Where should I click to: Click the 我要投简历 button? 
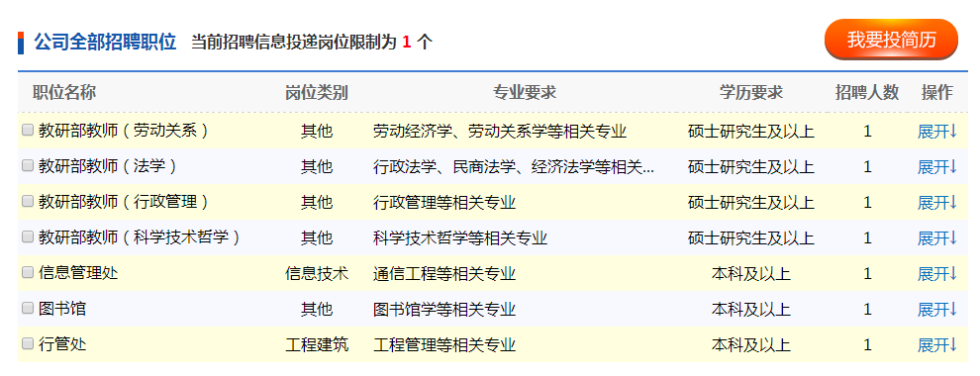(x=891, y=40)
